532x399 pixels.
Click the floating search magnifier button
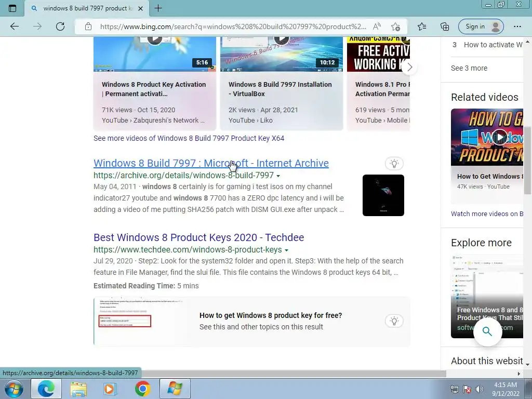(487, 331)
